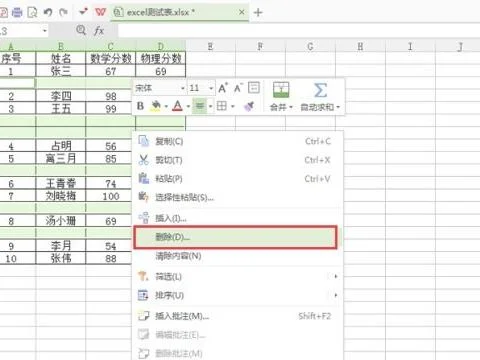Click the paste special icon in context menu
Screen dimensions: 480x360
coord(143,197)
